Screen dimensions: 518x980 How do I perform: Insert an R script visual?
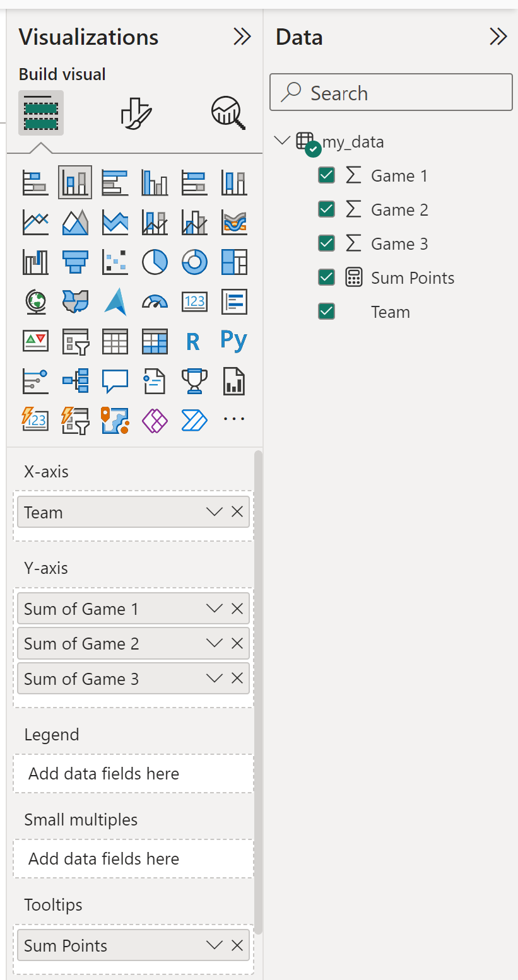pyautogui.click(x=193, y=341)
